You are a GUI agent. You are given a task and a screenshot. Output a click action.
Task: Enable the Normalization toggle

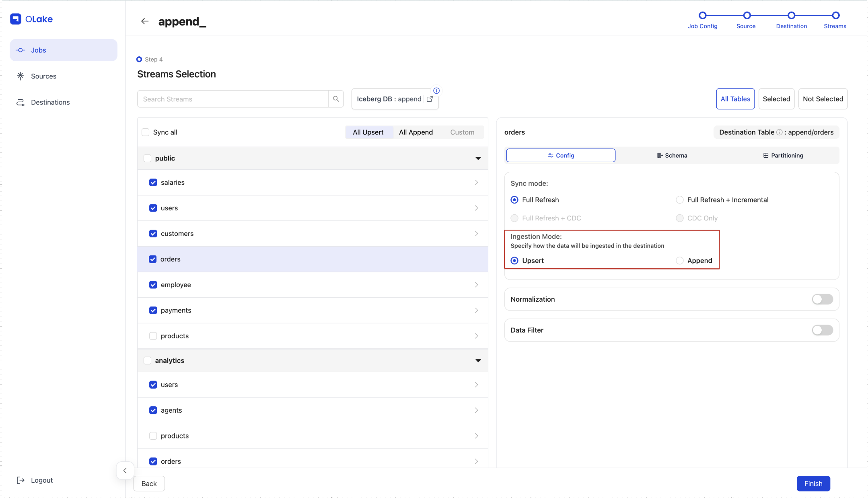click(822, 299)
